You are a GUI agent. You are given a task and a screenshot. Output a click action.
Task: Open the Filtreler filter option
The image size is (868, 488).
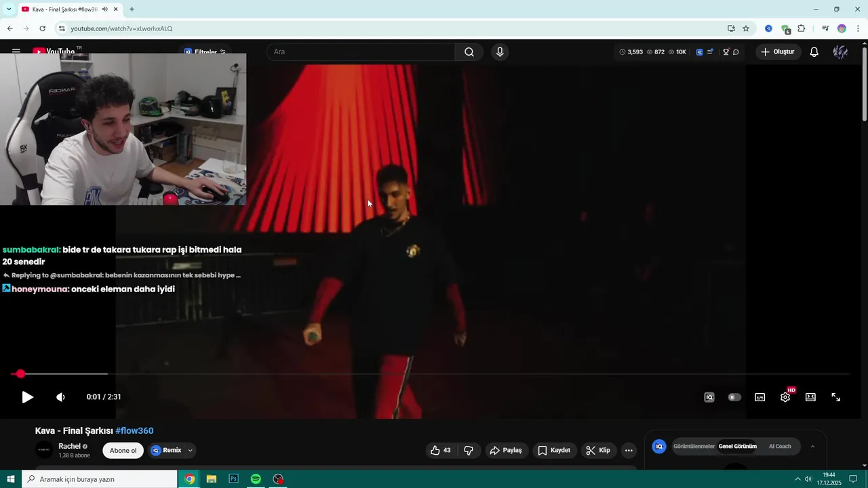click(x=205, y=52)
